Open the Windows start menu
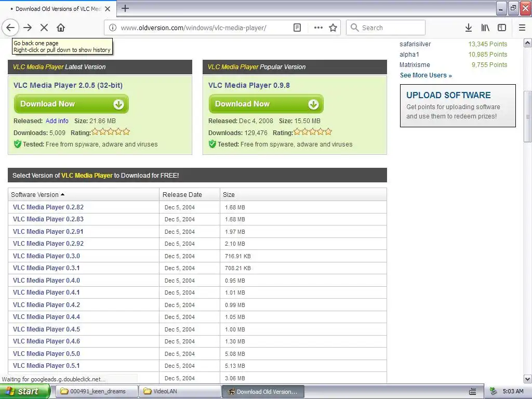 point(25,392)
